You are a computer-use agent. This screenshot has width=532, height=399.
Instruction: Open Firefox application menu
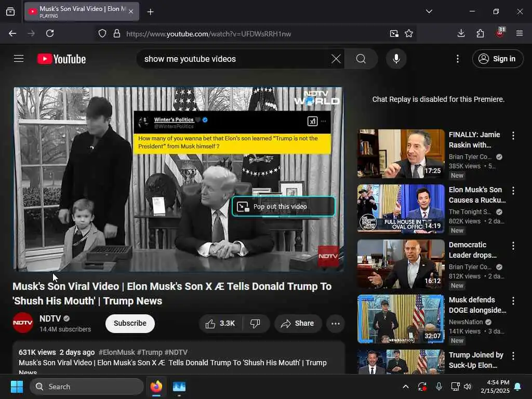point(520,33)
